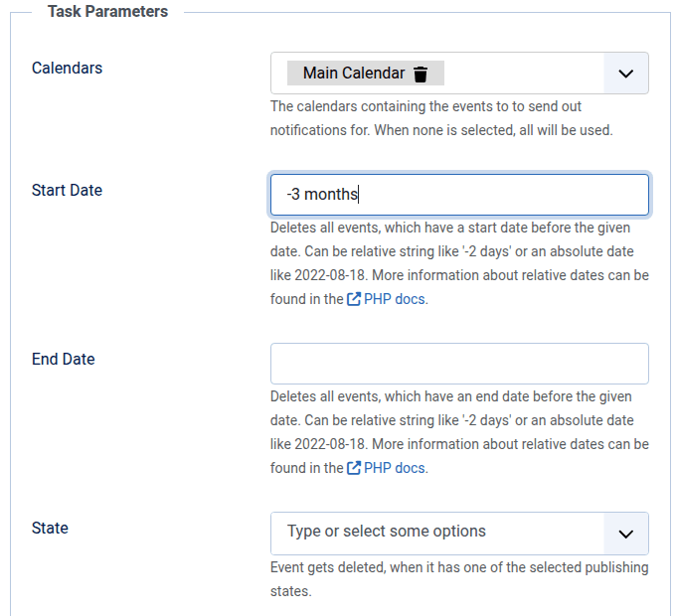Click the State 'Type or select some options' field
676x616 pixels.
437,533
